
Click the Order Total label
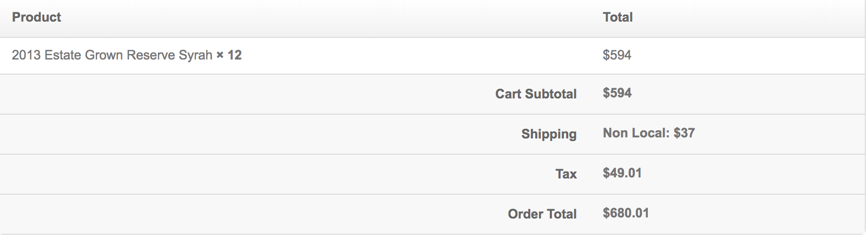542,214
